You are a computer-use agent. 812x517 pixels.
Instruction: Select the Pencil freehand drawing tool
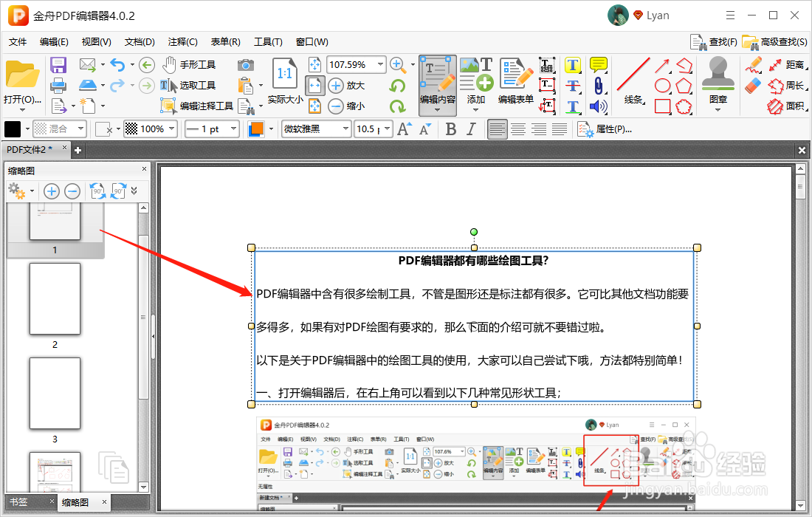[x=754, y=65]
